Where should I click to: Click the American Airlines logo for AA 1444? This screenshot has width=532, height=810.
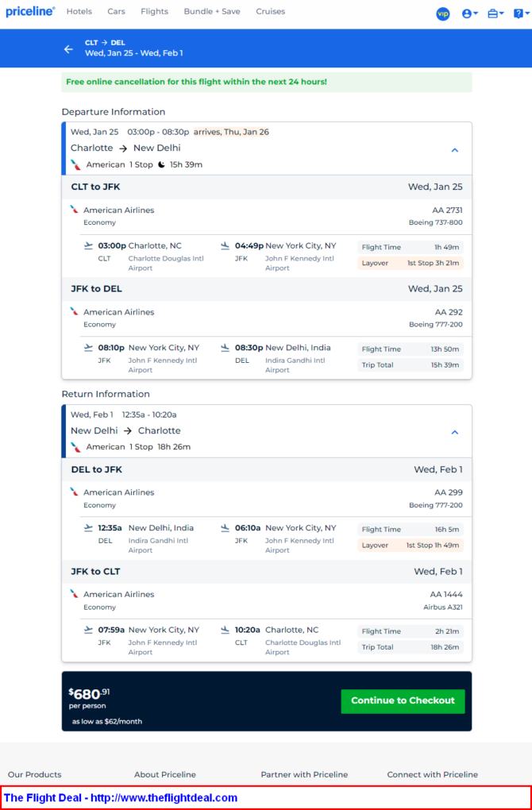click(75, 594)
